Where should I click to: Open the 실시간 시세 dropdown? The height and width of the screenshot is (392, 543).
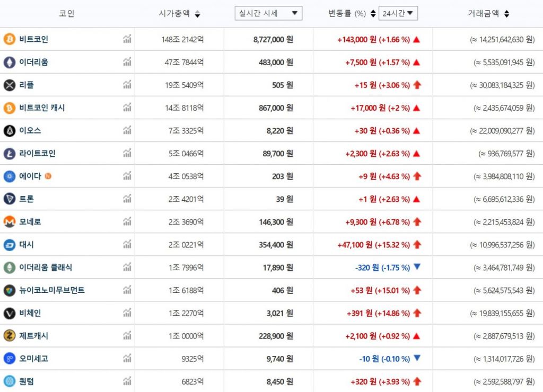[268, 14]
